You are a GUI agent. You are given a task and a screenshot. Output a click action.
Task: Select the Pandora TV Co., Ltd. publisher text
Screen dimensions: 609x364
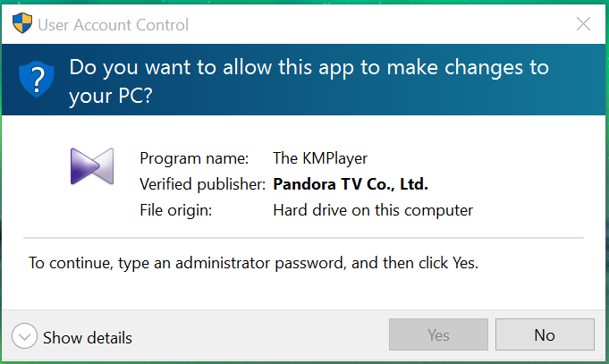click(x=351, y=184)
